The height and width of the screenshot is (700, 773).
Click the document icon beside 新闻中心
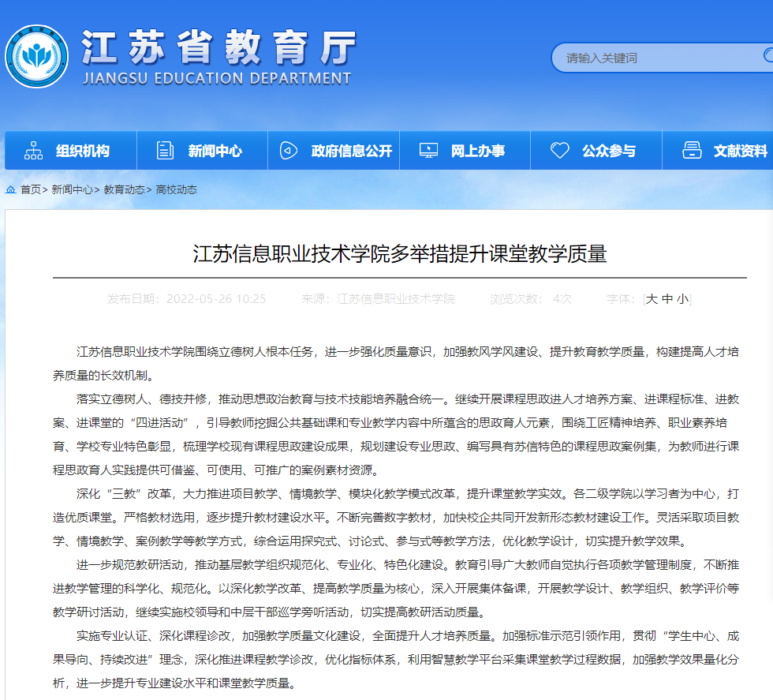(165, 151)
